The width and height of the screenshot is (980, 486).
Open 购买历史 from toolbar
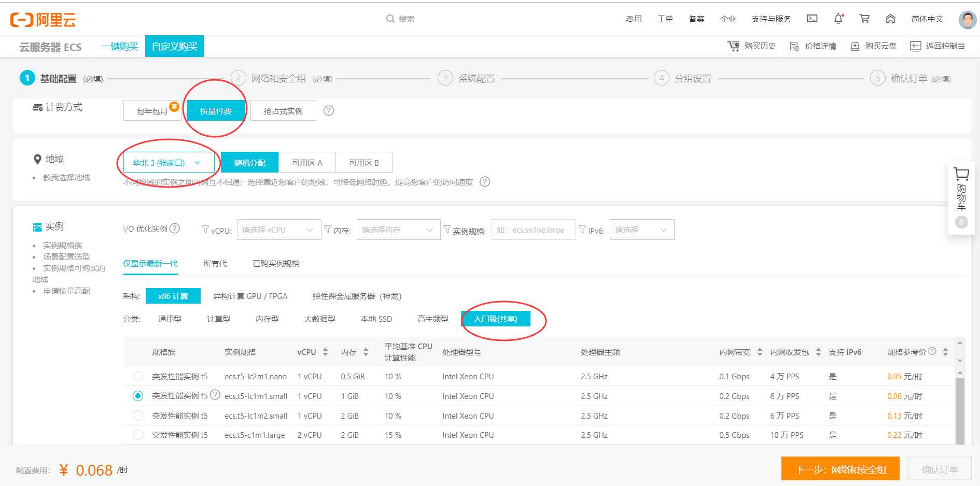752,46
